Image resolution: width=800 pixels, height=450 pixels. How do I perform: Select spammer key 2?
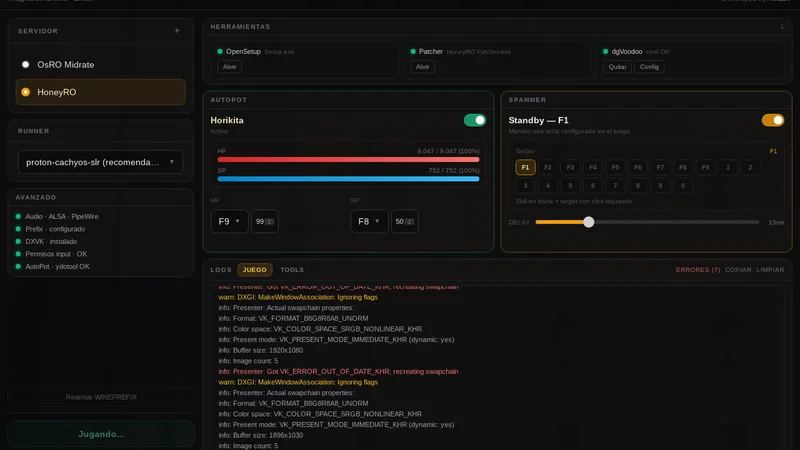point(750,167)
